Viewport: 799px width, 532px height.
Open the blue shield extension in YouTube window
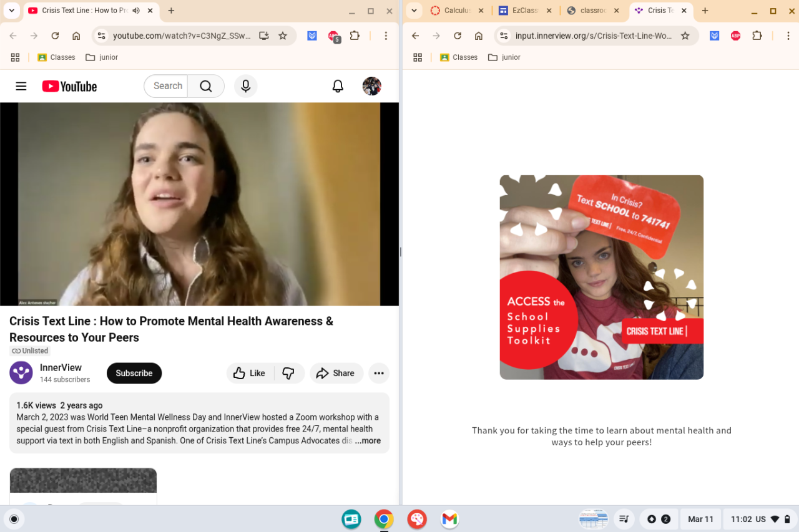[x=312, y=36]
